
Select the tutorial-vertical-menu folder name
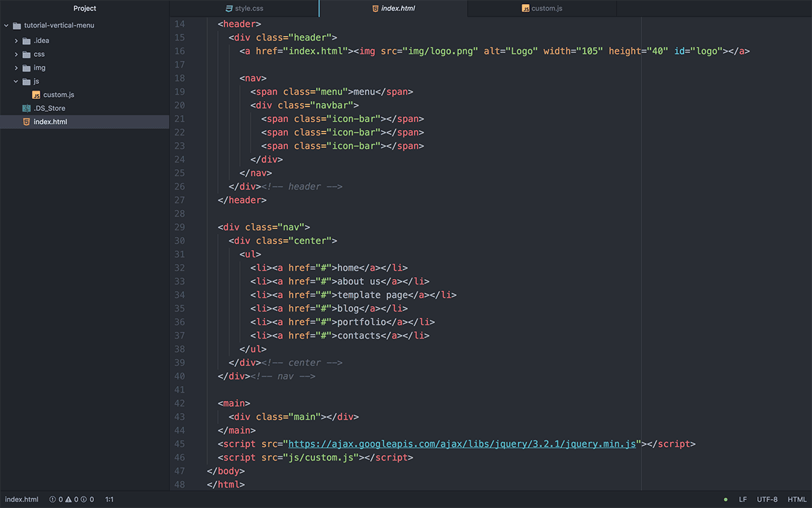tap(59, 26)
